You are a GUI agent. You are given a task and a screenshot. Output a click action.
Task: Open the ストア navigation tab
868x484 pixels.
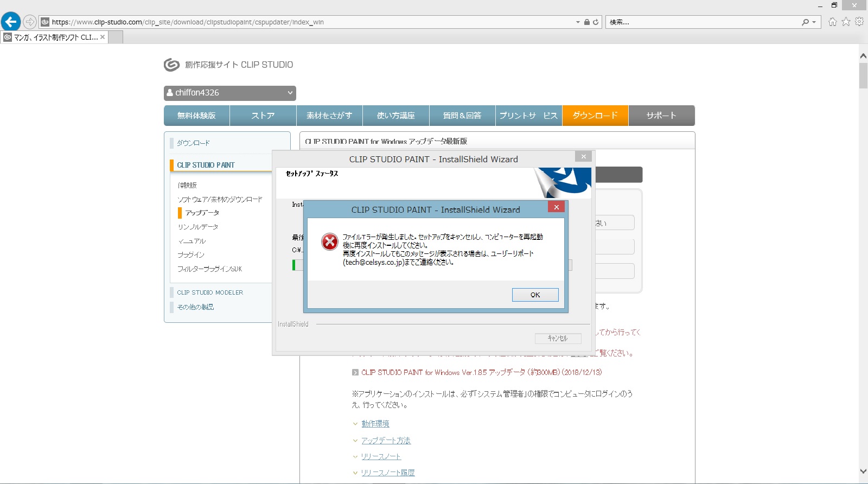(x=263, y=116)
